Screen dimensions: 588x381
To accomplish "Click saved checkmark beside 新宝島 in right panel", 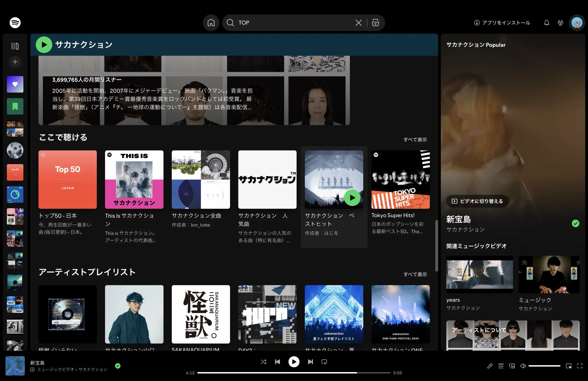I will (x=575, y=223).
